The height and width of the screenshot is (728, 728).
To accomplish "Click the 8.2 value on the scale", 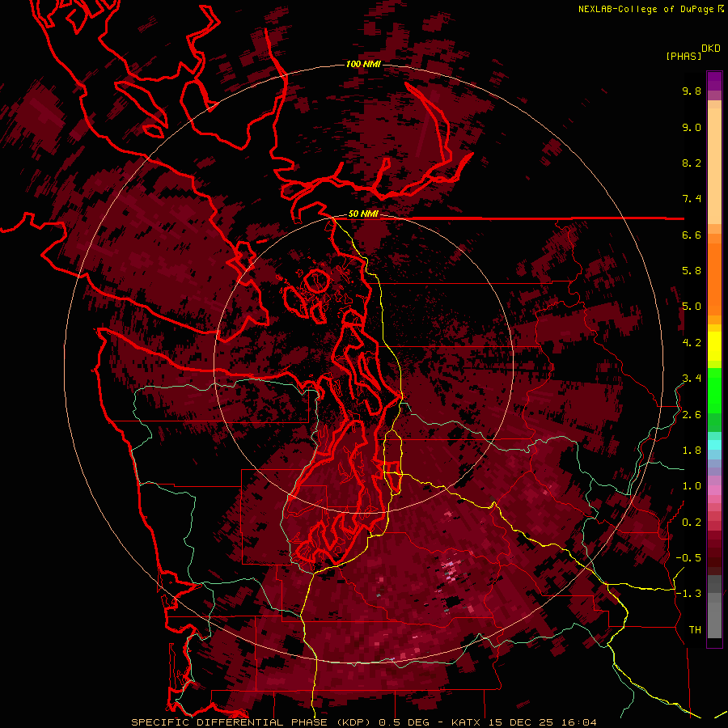I will [692, 163].
